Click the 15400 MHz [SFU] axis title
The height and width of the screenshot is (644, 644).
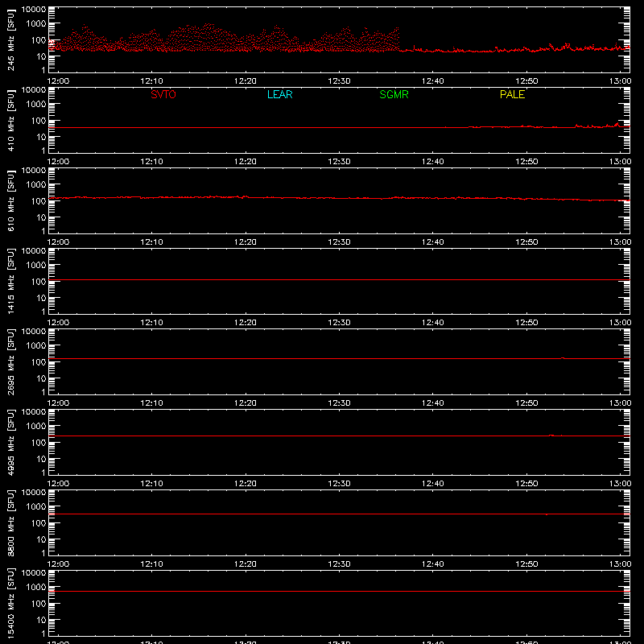10,603
